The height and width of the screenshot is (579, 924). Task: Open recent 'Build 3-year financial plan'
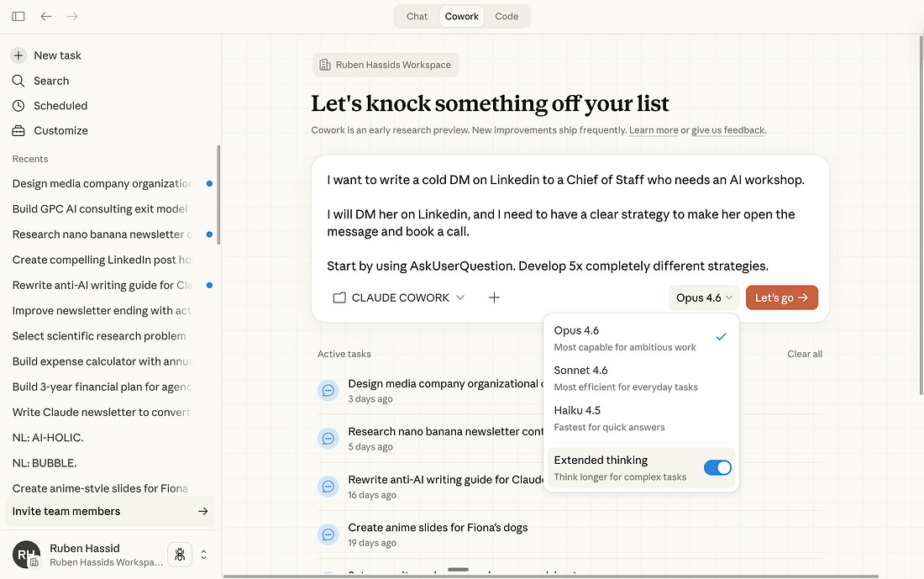pos(102,387)
